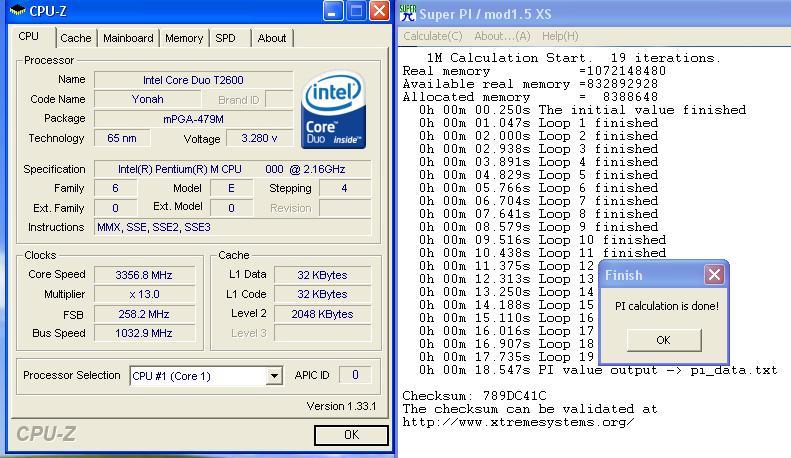Click the Checksum: 789DC41C line

tap(474, 395)
